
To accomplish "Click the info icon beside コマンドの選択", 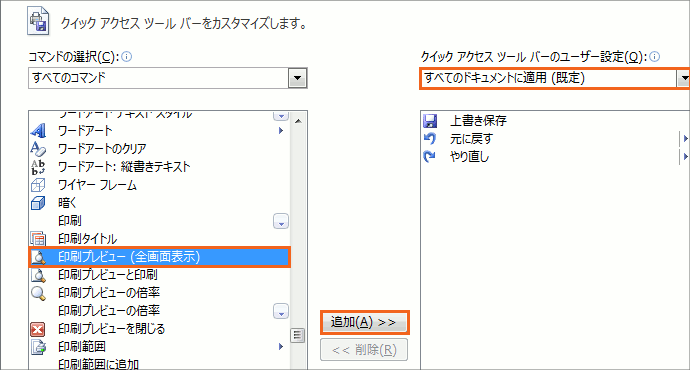I will click(x=127, y=57).
